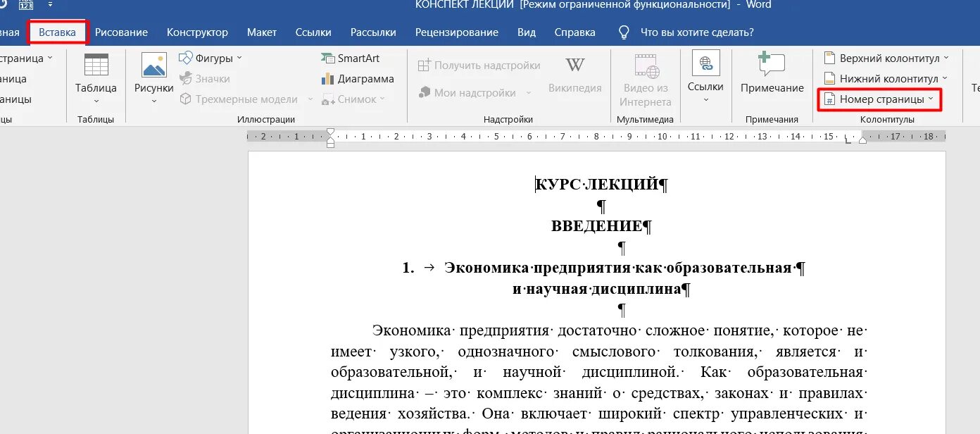Click the line 'и научная дисциплина'
This screenshot has width=980, height=434.
point(597,289)
